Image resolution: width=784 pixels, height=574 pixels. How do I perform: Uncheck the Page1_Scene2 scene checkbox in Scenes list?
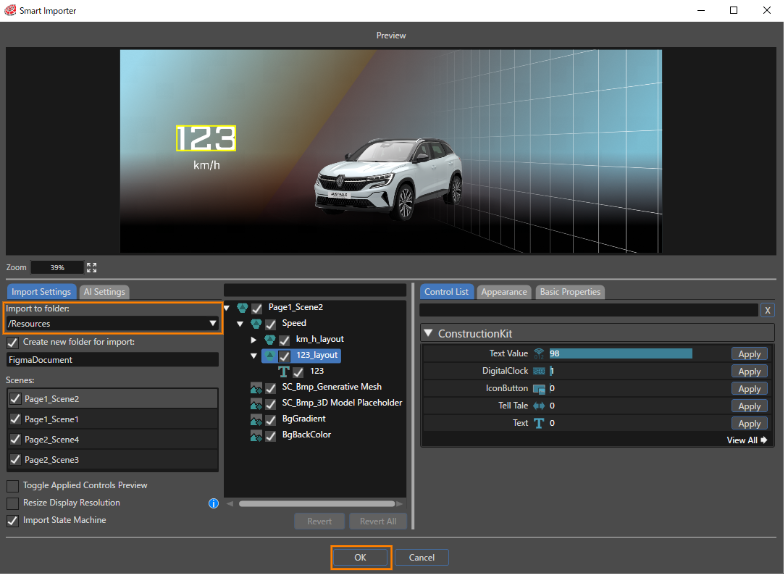[16, 398]
